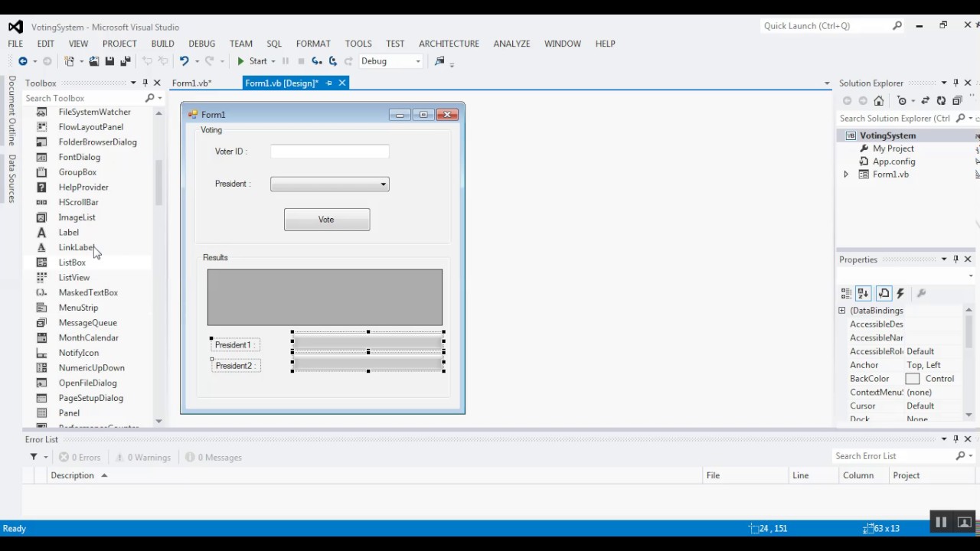Select the ListBox toolbox item
Screen dimensions: 980x551
(x=72, y=262)
